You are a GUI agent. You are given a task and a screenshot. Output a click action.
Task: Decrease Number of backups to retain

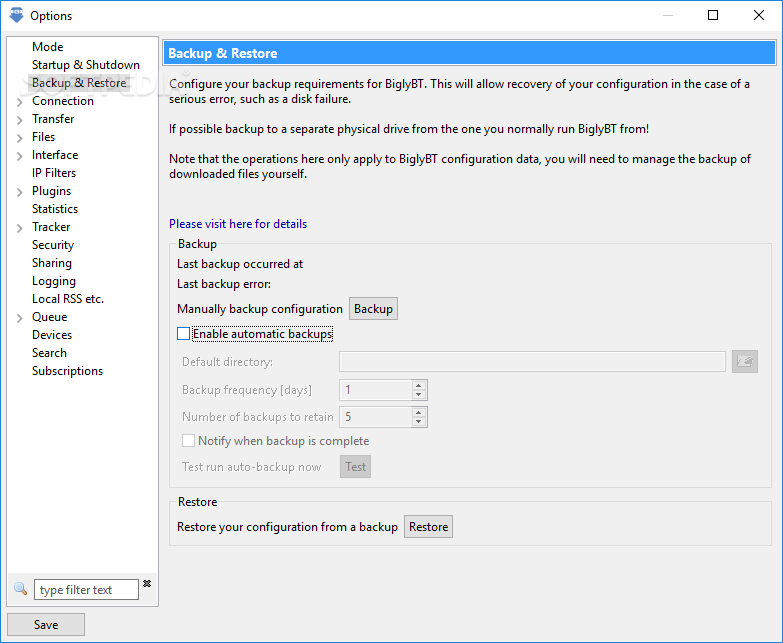[419, 421]
